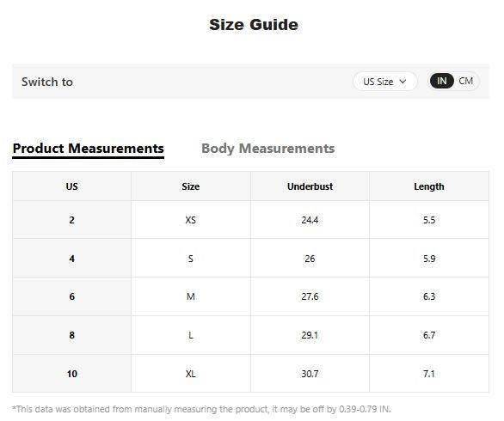Click the US column header

[x=71, y=186]
